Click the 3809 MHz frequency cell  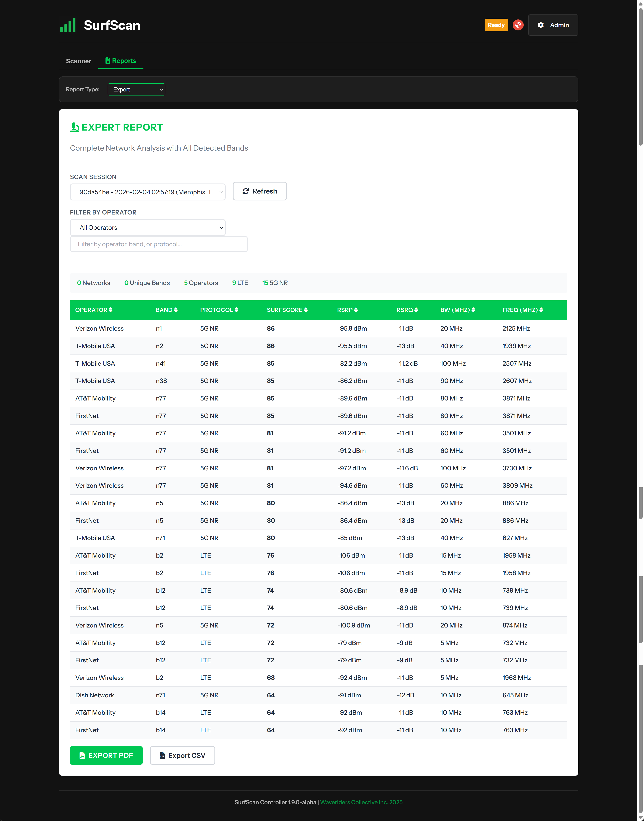517,485
